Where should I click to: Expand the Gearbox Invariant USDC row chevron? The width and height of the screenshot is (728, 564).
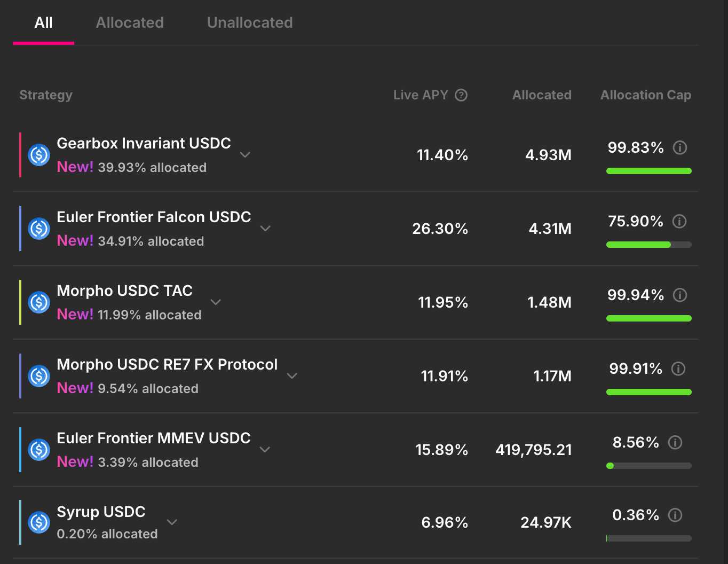pyautogui.click(x=245, y=155)
